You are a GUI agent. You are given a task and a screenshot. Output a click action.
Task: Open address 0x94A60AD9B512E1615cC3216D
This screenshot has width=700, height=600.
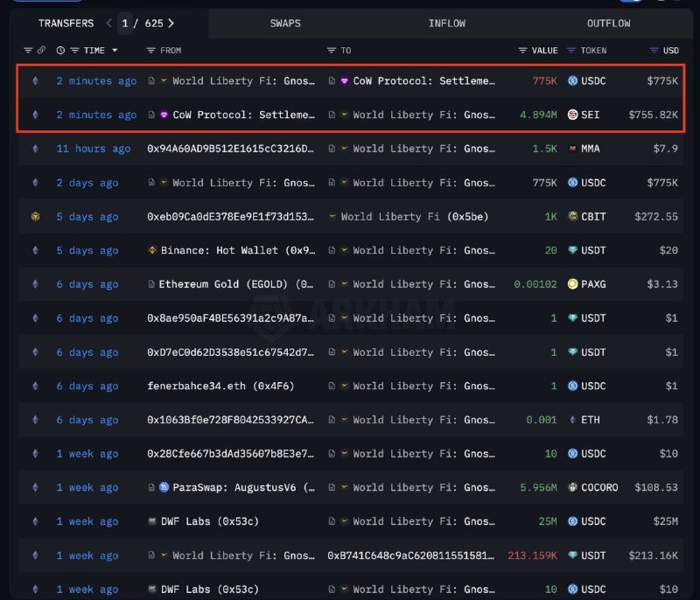pos(231,149)
